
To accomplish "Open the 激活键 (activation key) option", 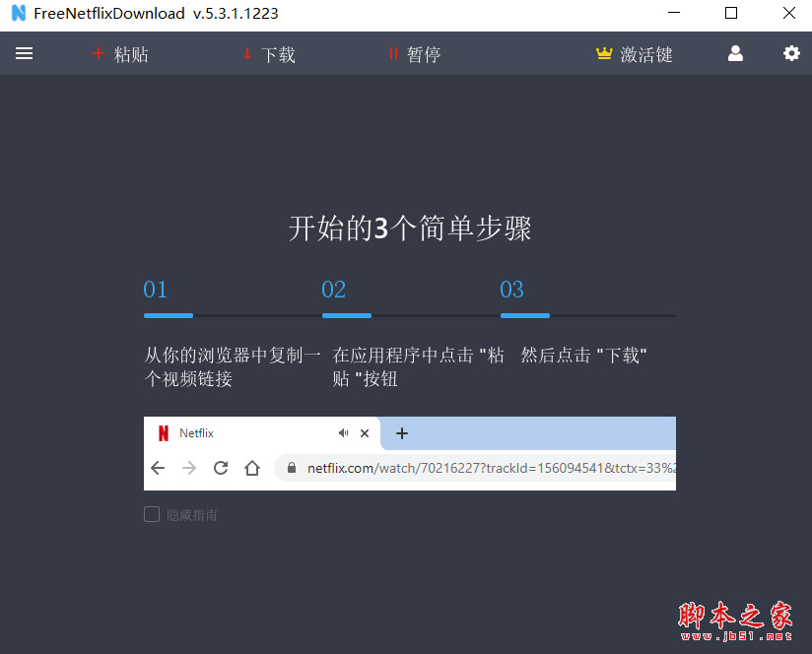I will (646, 54).
